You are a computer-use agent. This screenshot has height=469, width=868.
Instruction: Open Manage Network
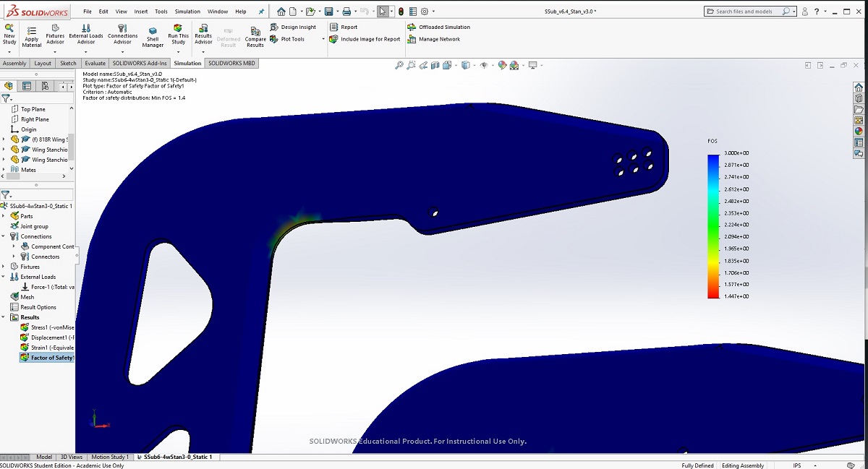[433, 39]
